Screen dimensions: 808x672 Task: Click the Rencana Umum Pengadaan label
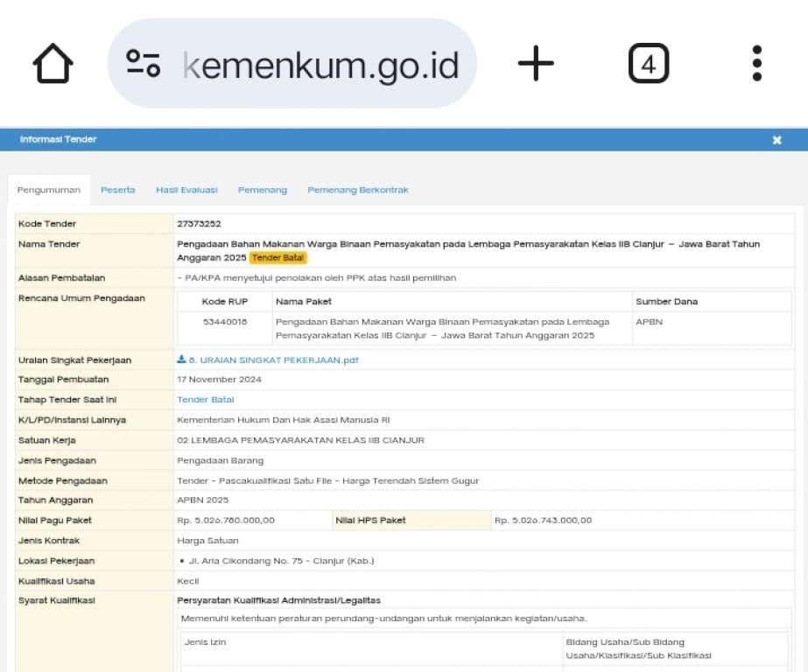pos(81,298)
